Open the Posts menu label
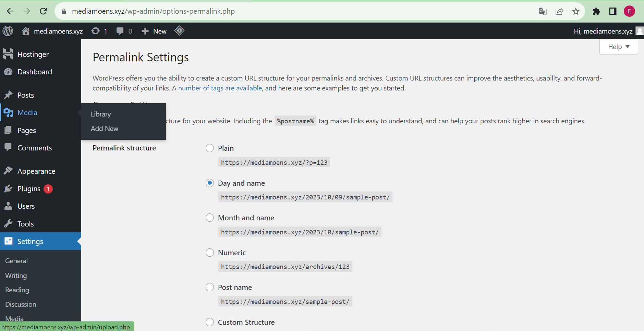This screenshot has height=331, width=644. [x=26, y=95]
